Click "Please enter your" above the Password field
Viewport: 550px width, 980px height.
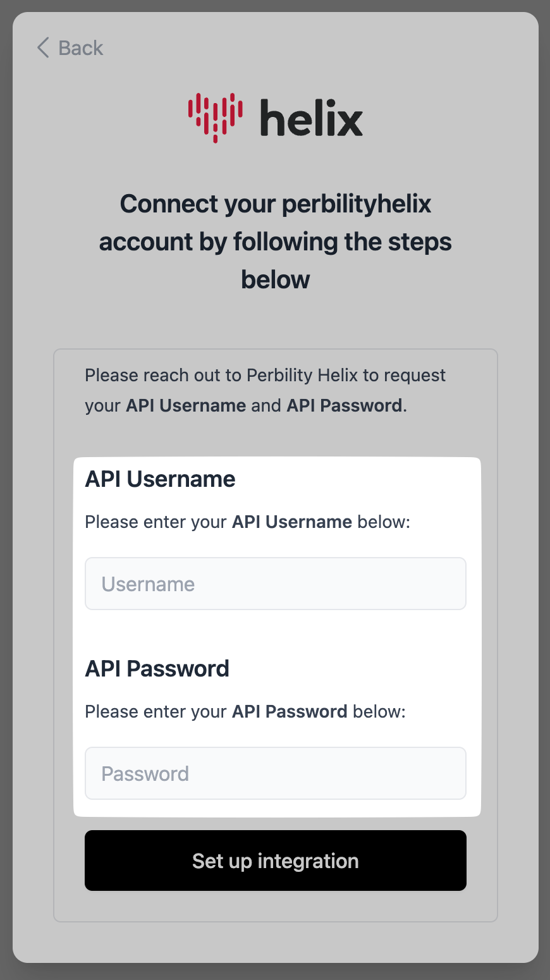[156, 711]
